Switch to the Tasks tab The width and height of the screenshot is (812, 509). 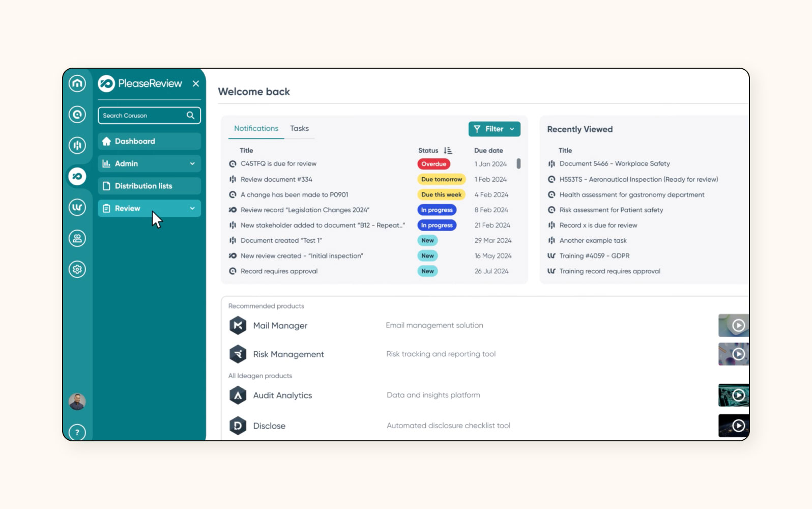[299, 128]
